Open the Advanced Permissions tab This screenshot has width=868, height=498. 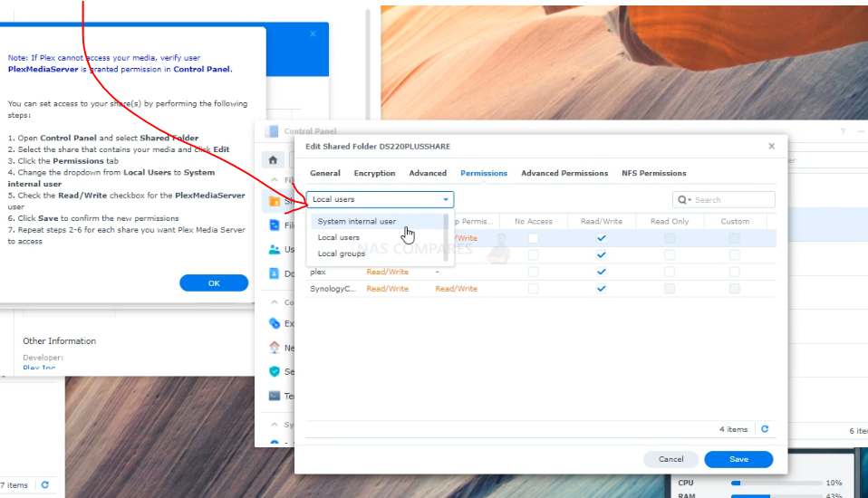[x=564, y=173]
